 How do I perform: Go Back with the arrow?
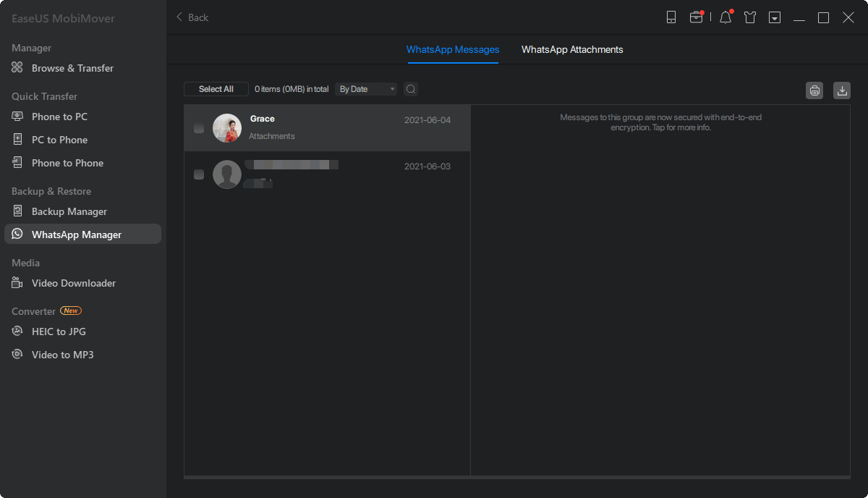[192, 17]
